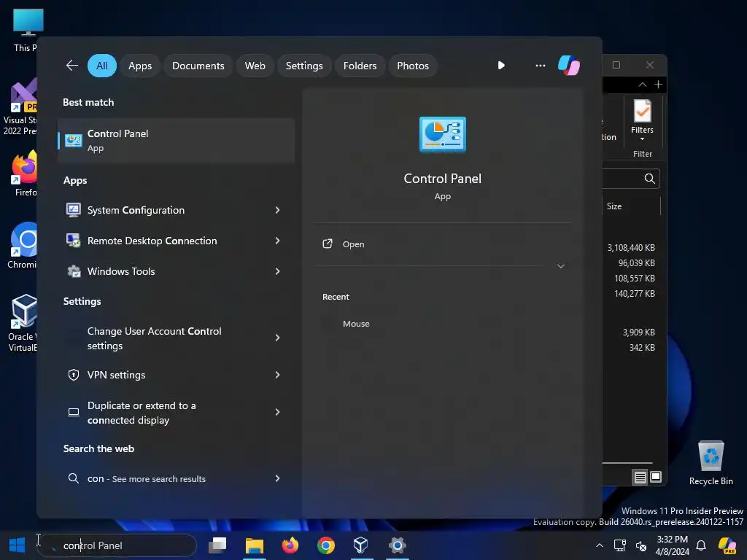Select the This PC desktop icon
The image size is (747, 560).
pos(26,30)
